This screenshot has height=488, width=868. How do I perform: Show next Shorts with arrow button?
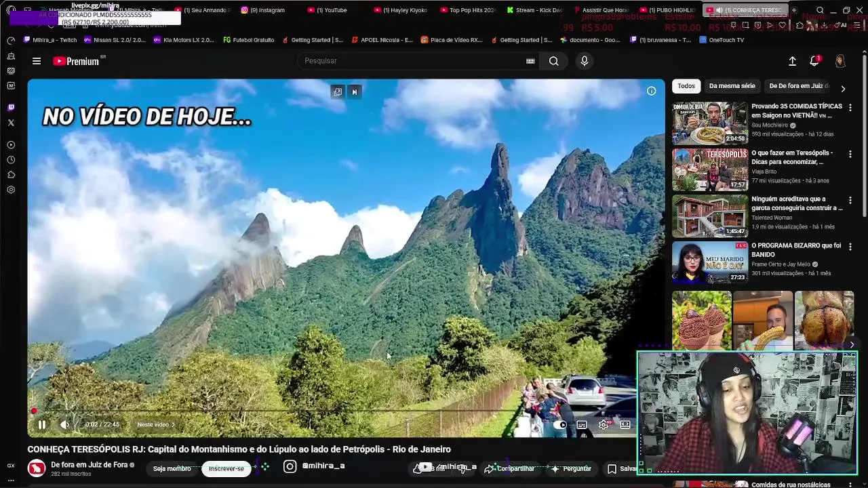point(852,344)
